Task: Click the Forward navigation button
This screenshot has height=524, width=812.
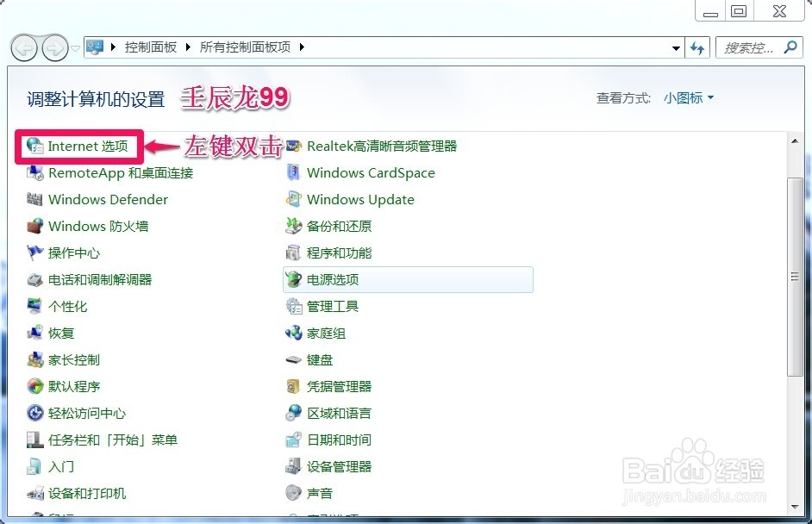Action: click(55, 48)
